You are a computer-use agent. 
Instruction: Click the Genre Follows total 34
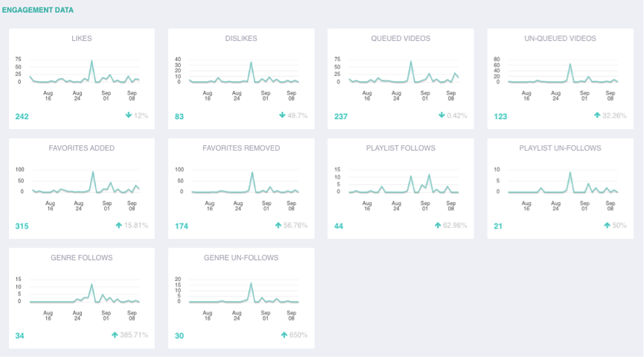(x=19, y=336)
